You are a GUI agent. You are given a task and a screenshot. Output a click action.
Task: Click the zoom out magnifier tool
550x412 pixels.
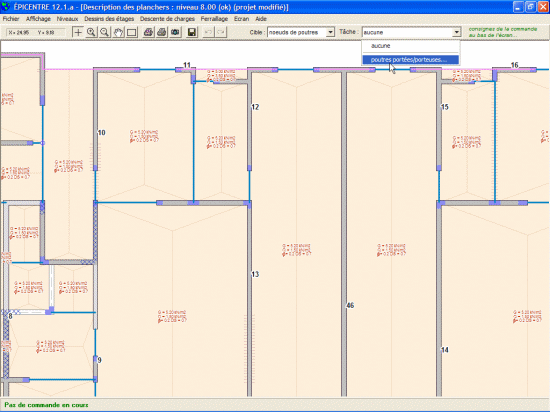105,32
